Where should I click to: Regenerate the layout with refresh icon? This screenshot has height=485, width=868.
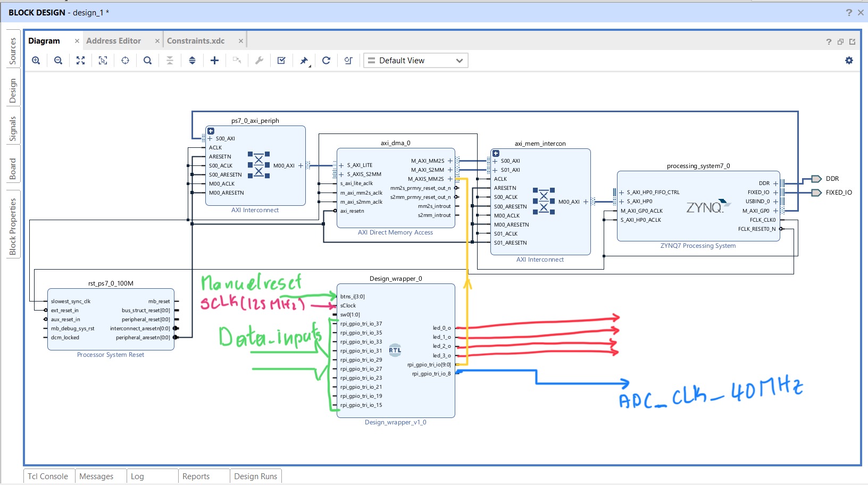coord(326,61)
